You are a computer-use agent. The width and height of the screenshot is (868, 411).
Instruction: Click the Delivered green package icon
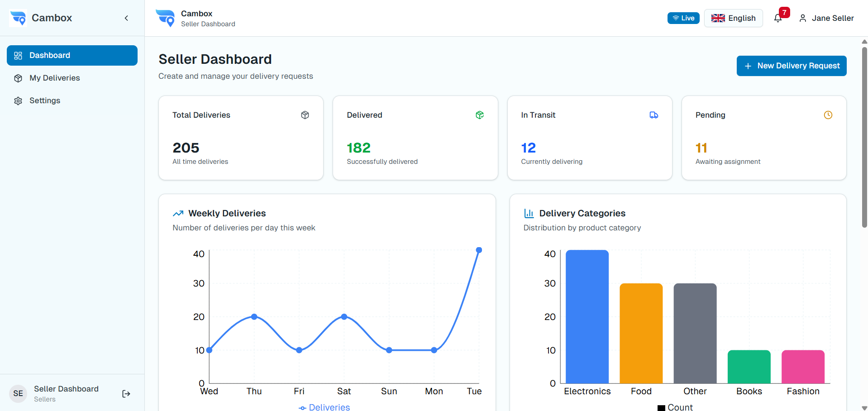(x=480, y=115)
